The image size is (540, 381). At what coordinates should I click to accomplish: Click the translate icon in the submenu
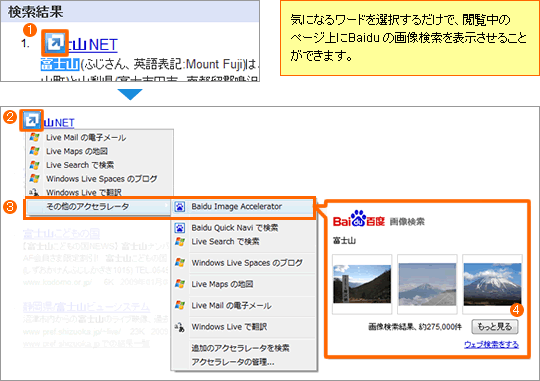[179, 327]
